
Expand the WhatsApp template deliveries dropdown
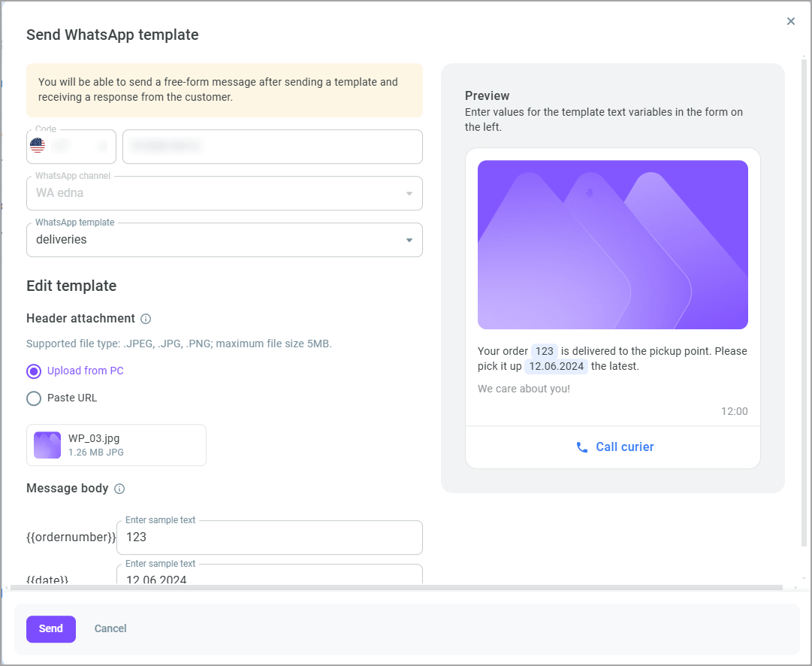(225, 240)
